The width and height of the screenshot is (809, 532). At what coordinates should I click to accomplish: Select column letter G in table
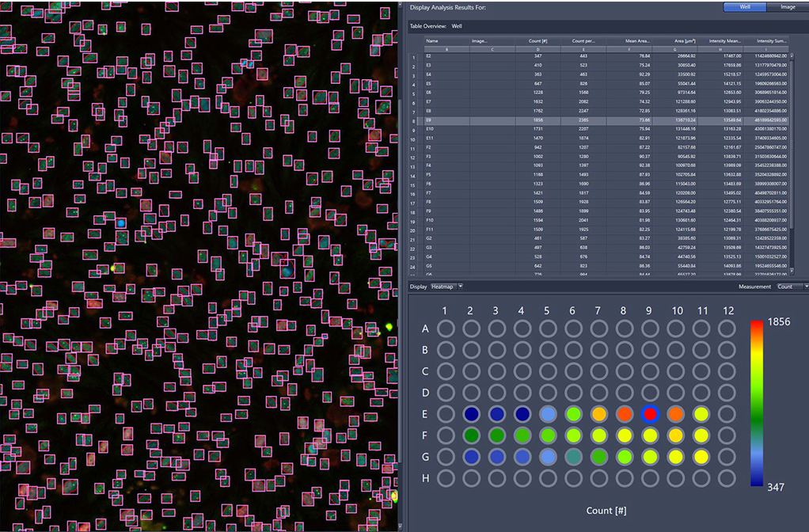(x=675, y=50)
